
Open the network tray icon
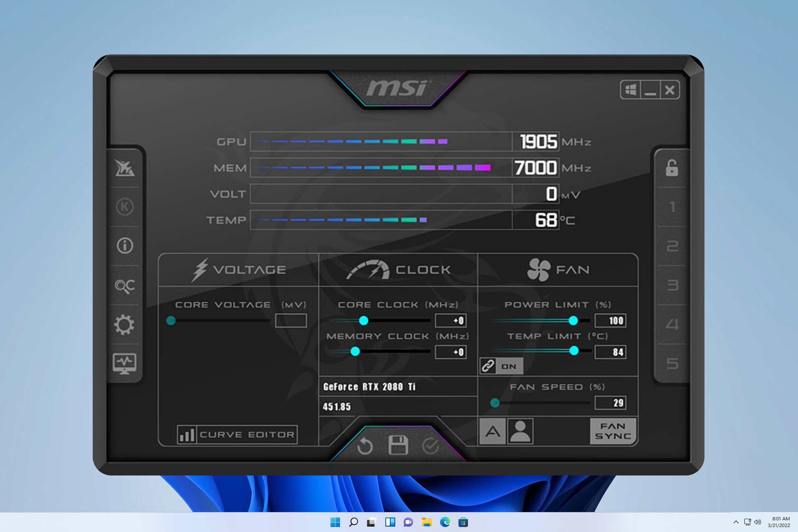point(747,522)
